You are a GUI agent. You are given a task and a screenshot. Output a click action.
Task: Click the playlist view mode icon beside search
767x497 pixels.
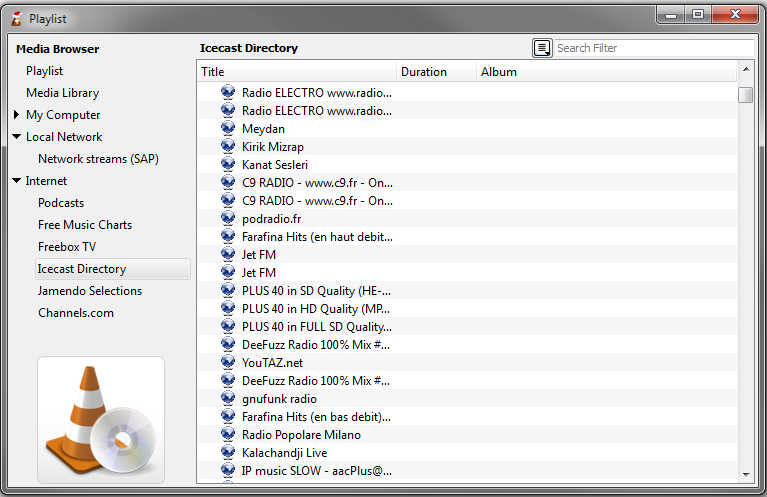[x=542, y=48]
